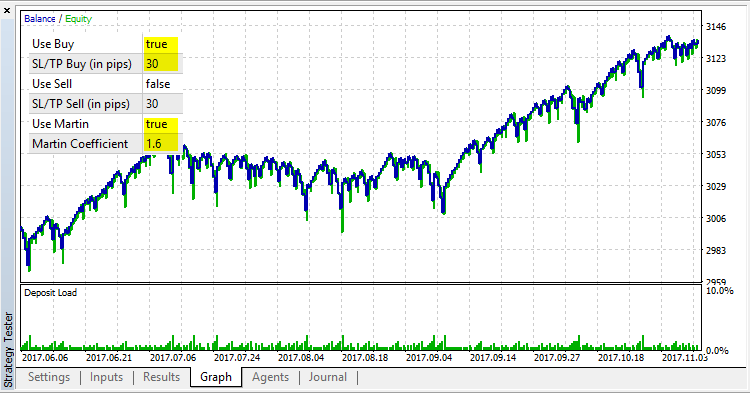Open the Journal tab
The height and width of the screenshot is (394, 750).
click(328, 377)
